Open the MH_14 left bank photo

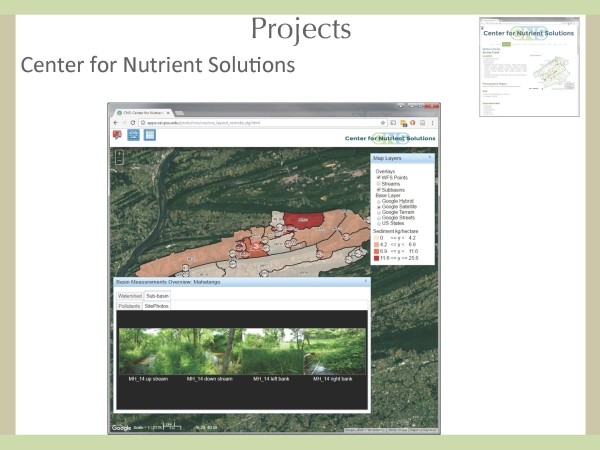pos(273,351)
